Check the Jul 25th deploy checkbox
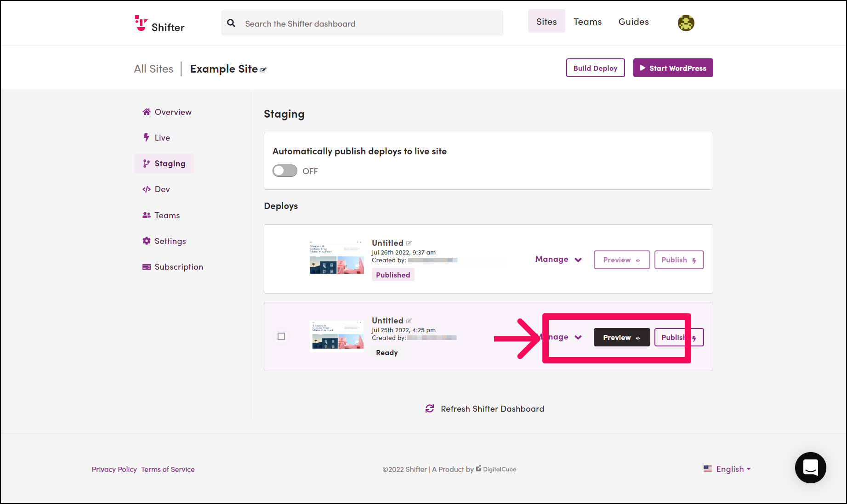 coord(281,337)
